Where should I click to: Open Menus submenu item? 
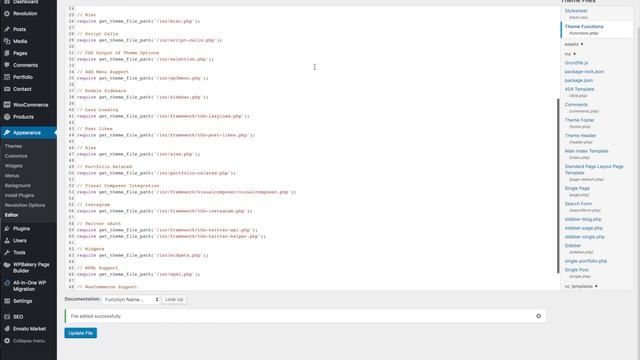pyautogui.click(x=12, y=176)
